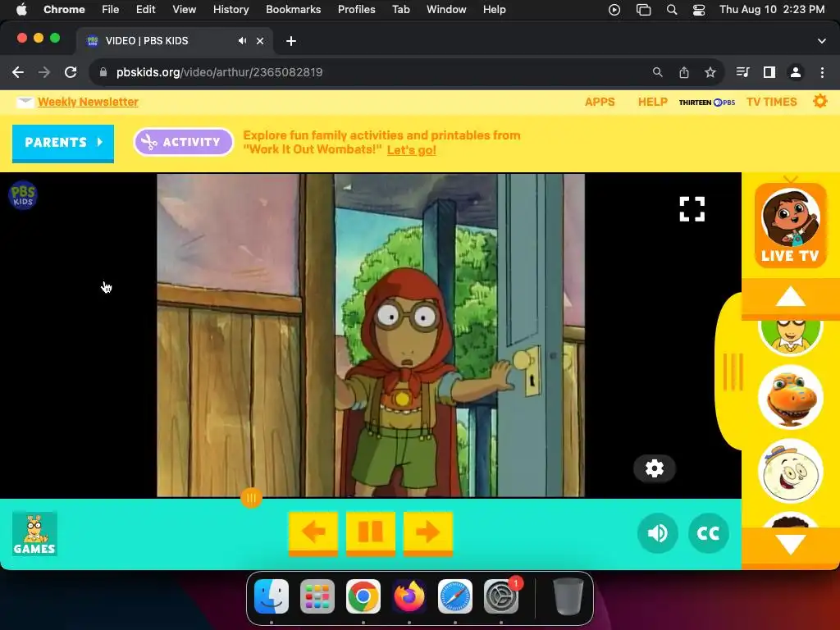840x630 pixels.
Task: Open Chrome tab search dropdown
Action: [x=821, y=41]
